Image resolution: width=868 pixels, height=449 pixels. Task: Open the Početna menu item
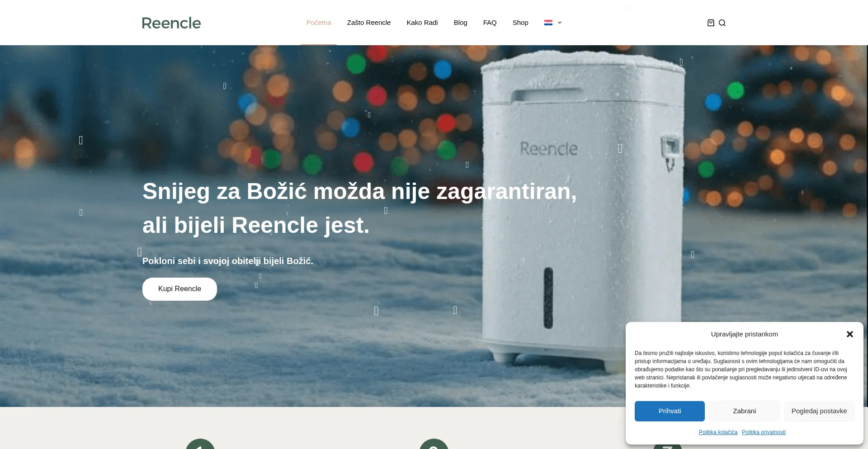click(319, 23)
